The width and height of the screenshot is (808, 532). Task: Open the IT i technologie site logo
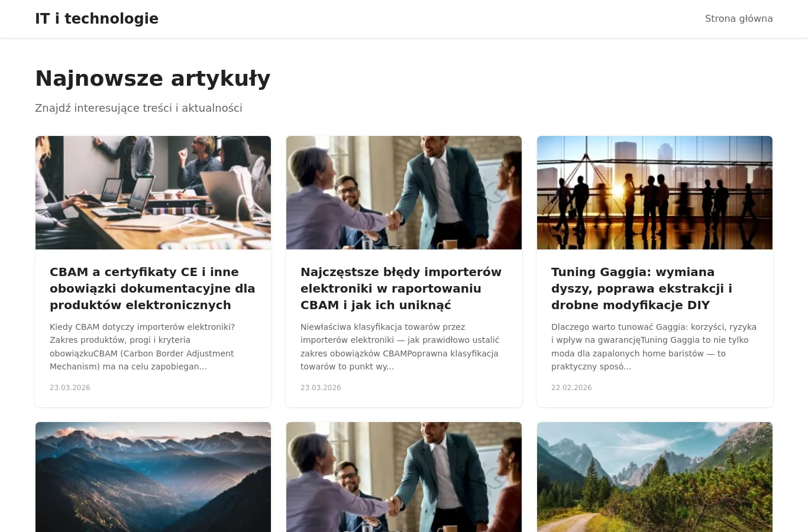96,19
